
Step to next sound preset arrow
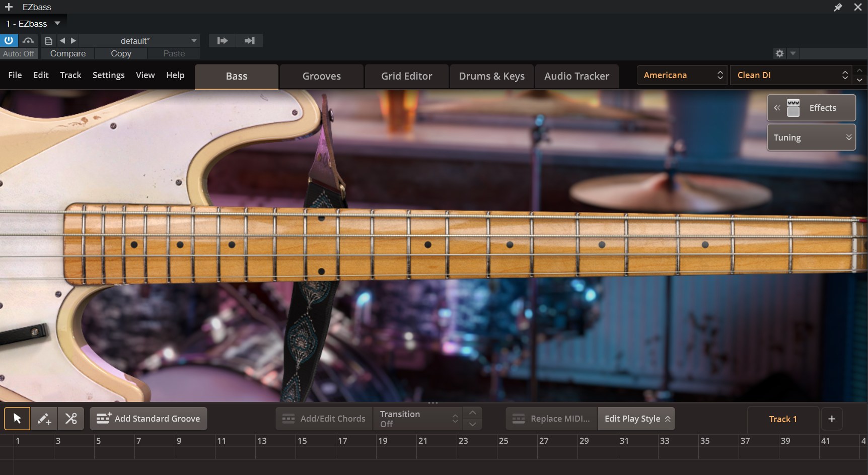(x=859, y=80)
